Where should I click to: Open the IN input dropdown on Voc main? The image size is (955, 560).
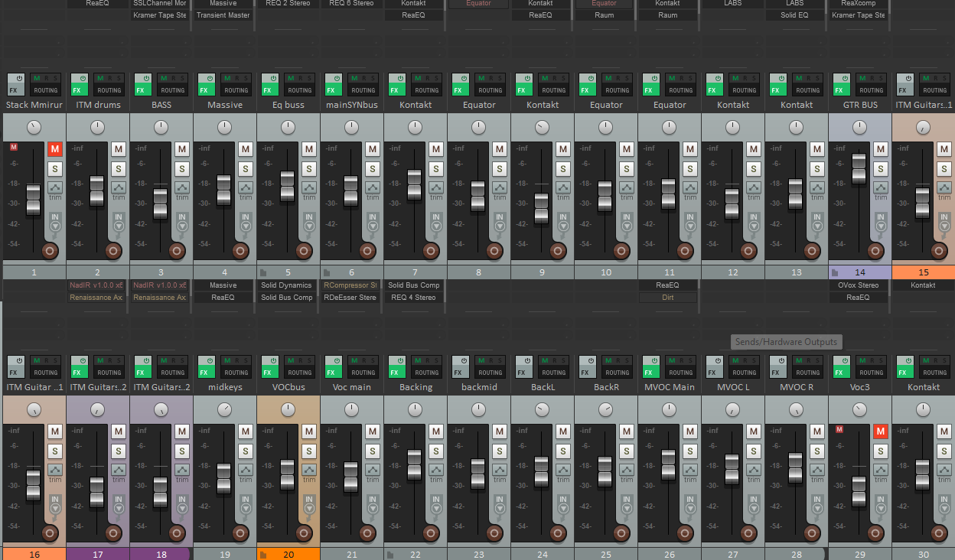(372, 504)
